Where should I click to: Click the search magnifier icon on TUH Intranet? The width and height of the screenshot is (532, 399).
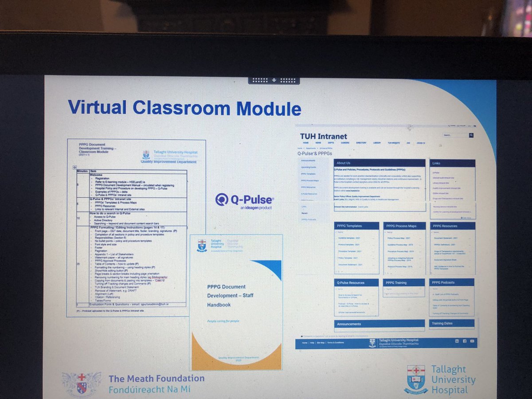point(471,135)
